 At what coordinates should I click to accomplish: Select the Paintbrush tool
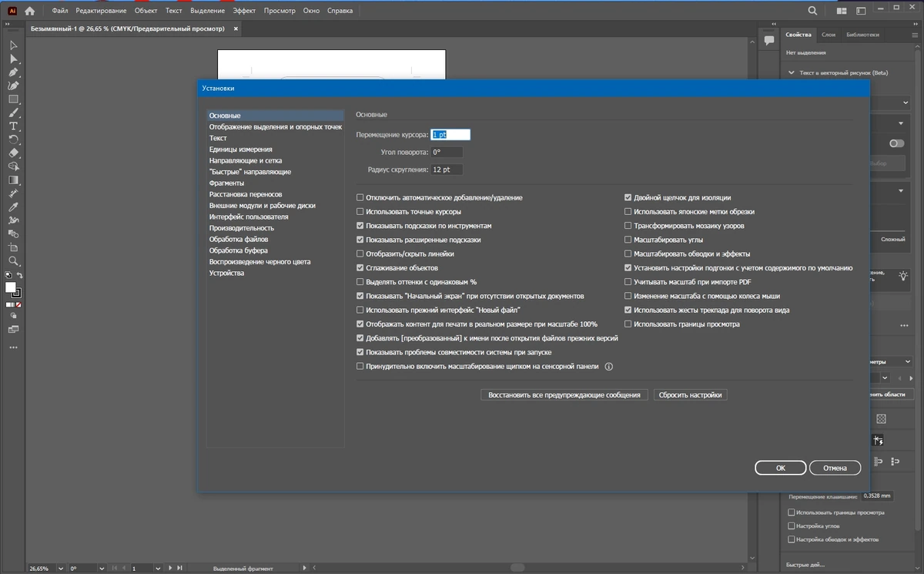(13, 112)
